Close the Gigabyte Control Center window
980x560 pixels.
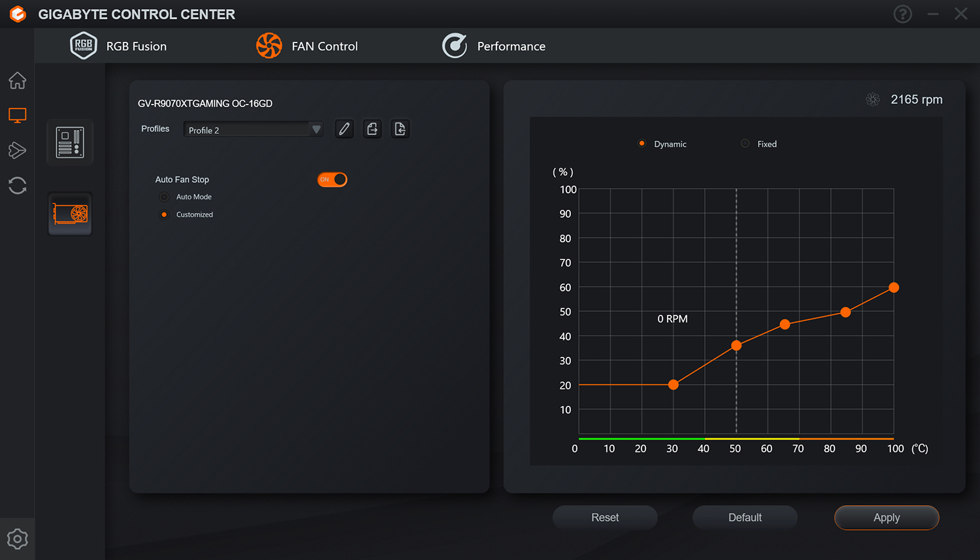pyautogui.click(x=961, y=14)
